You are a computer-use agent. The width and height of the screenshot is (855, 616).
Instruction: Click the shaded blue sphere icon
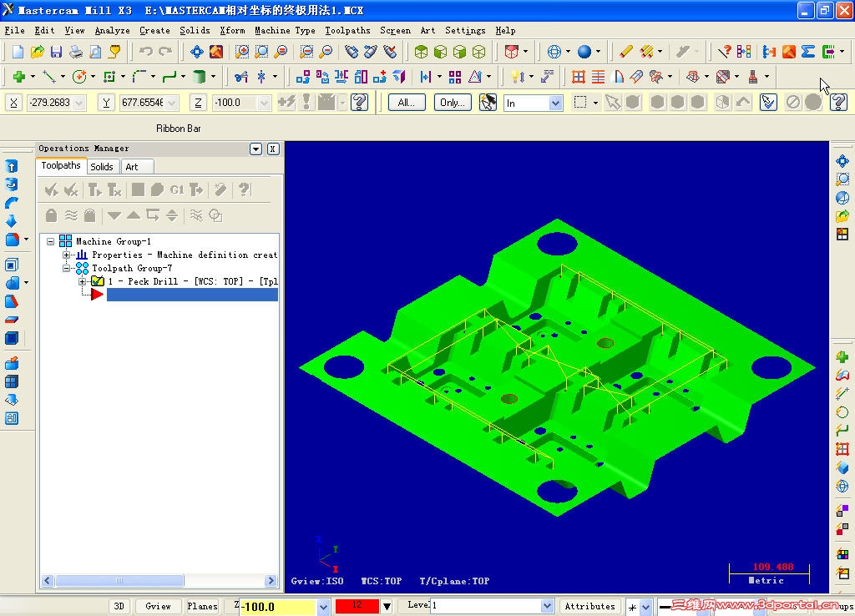[x=584, y=52]
